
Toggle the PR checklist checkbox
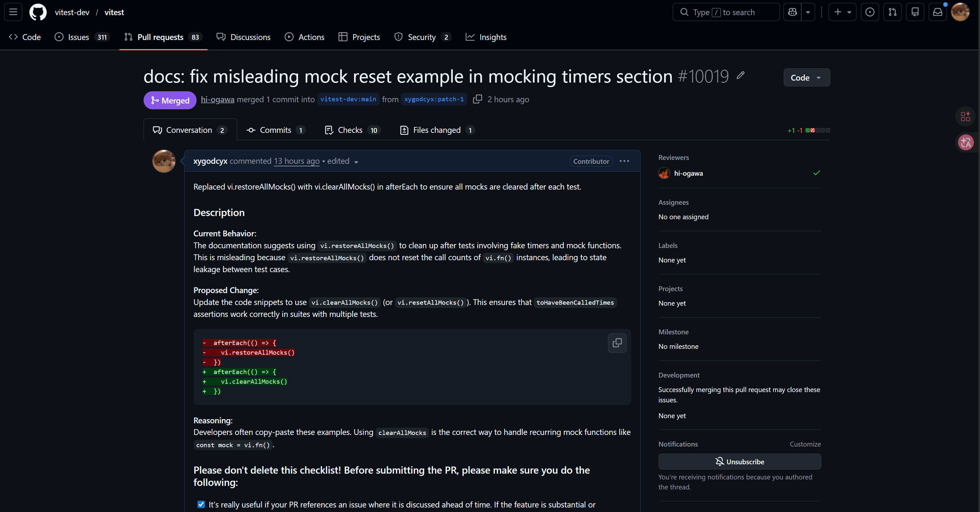[201, 504]
